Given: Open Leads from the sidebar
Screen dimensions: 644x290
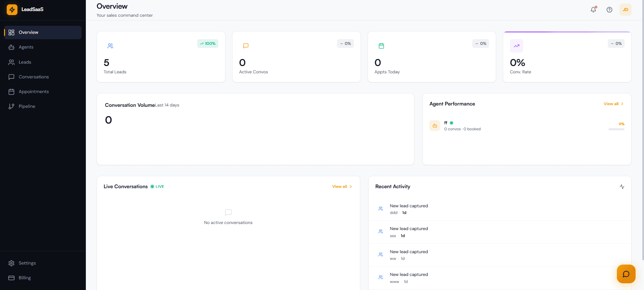Looking at the screenshot, I should click(x=43, y=62).
